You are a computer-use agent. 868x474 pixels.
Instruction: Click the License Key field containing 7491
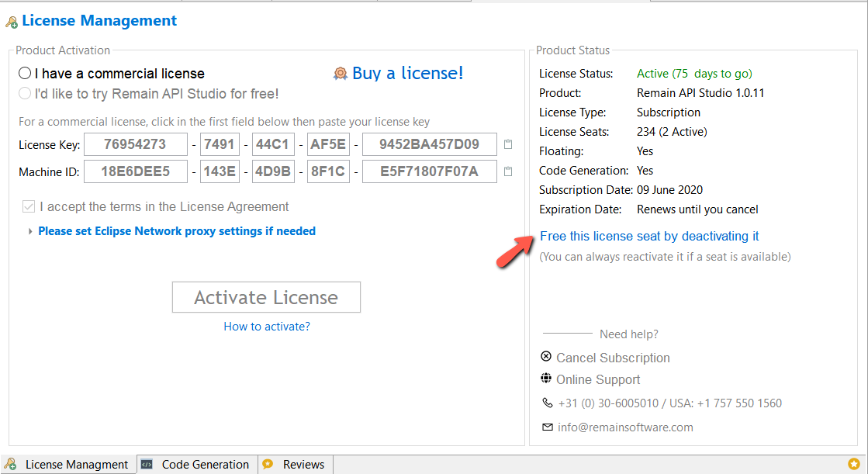tap(220, 144)
